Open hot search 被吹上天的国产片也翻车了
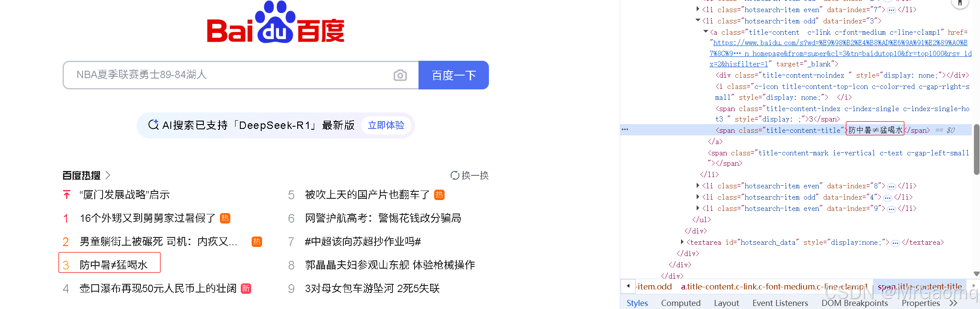980x309 pixels. point(368,194)
